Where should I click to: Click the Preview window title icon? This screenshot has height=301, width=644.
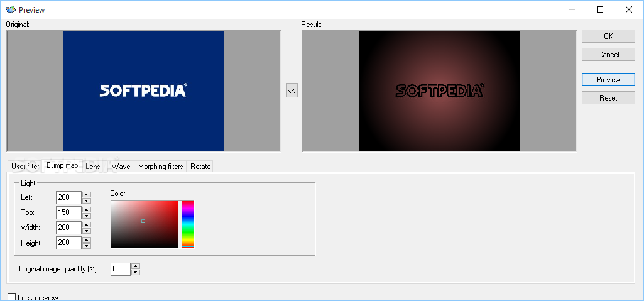(x=10, y=9)
